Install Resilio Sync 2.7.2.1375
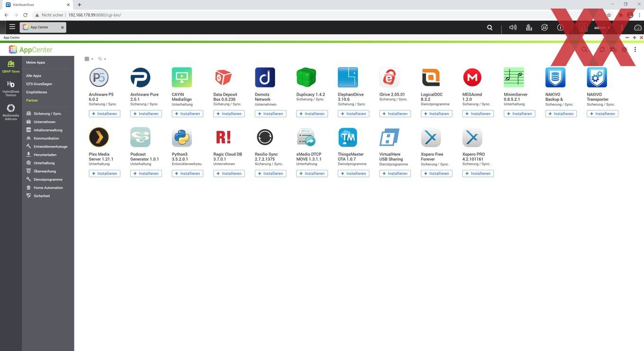This screenshot has height=351, width=644. tap(270, 174)
